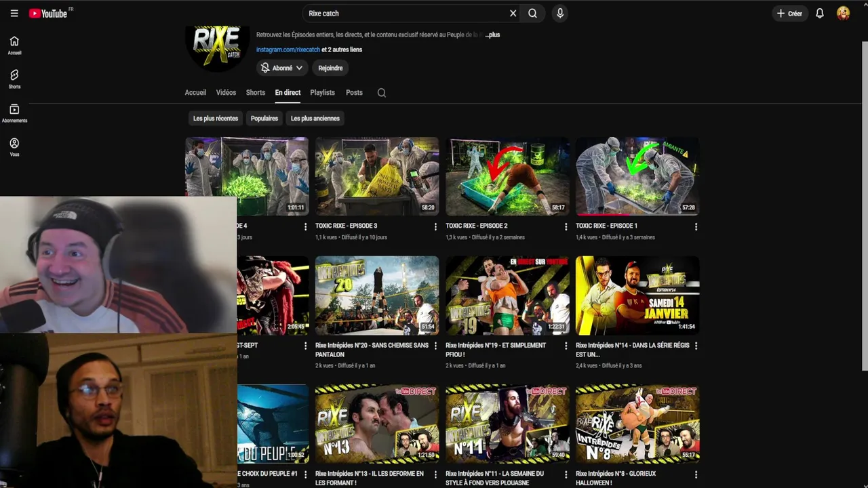This screenshot has width=868, height=488.
Task: Open Toxic Rixe Episode 4 thumbnail
Action: (x=247, y=167)
